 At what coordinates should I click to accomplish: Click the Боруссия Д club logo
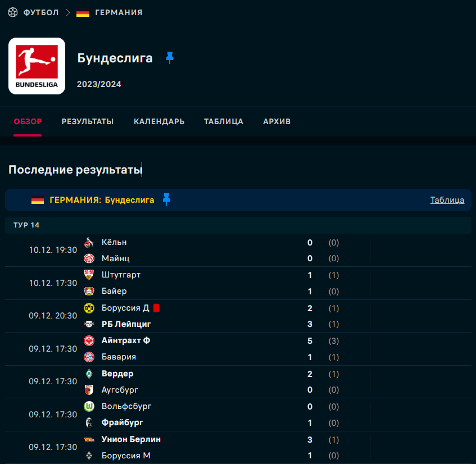[89, 308]
